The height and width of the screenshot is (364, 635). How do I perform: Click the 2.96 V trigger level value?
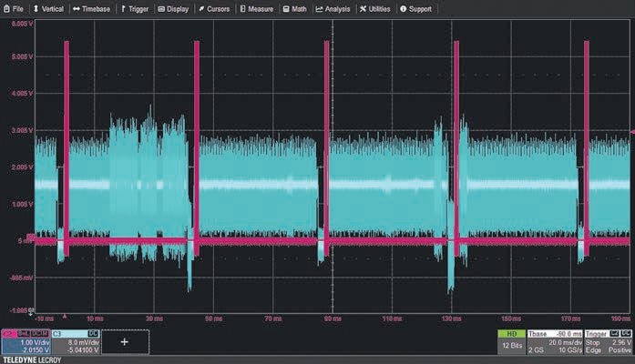(621, 342)
